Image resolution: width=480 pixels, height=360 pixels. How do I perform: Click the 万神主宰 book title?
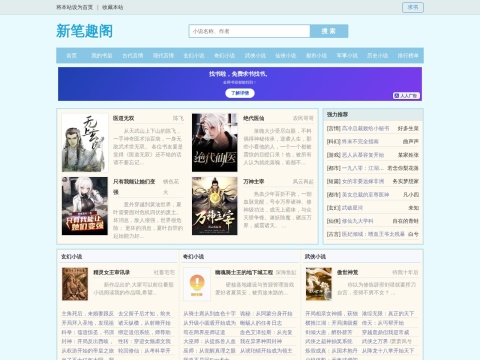click(253, 182)
